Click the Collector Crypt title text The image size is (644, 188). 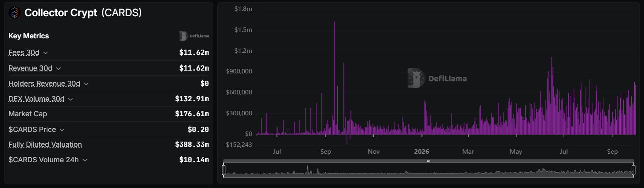point(61,13)
